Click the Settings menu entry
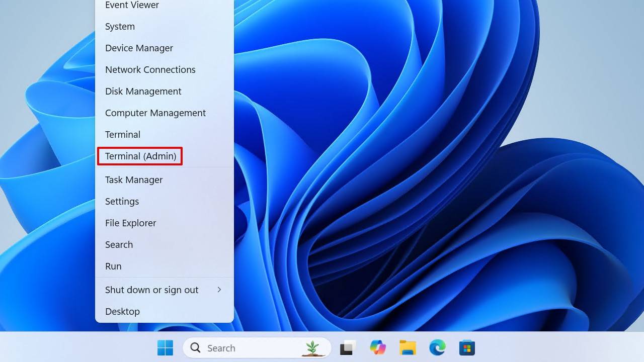644x362 pixels. pos(122,202)
